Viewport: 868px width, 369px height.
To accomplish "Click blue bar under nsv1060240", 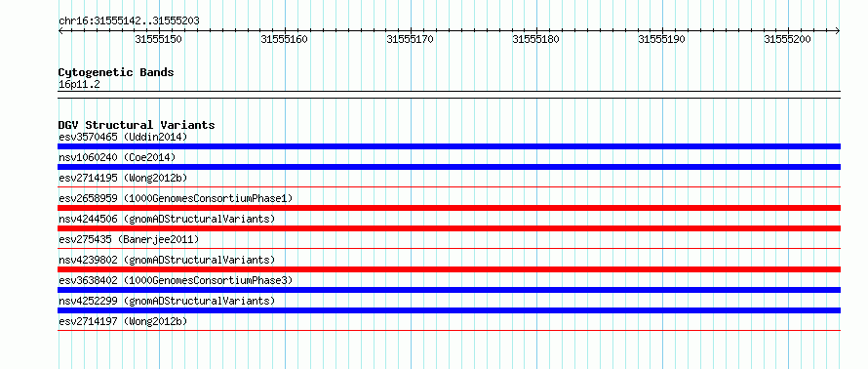I will pos(449,167).
